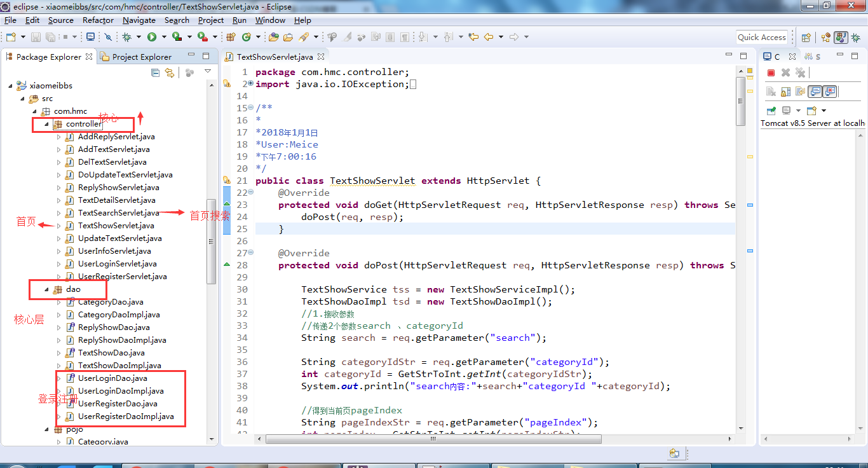Run the program with green play icon
The image size is (868, 468).
[152, 37]
